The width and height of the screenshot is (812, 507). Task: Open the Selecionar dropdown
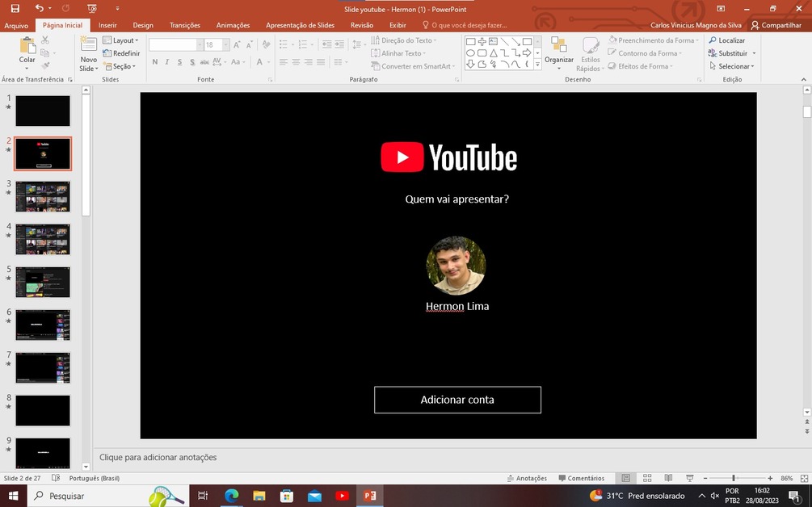732,66
